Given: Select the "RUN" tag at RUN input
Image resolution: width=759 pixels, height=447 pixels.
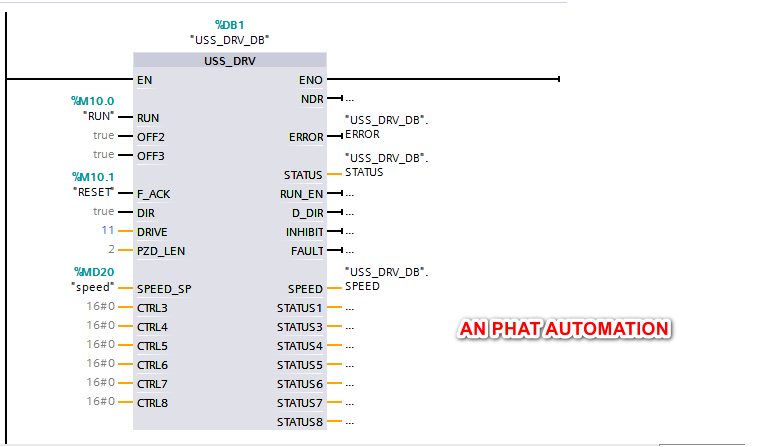Looking at the screenshot, I should click(101, 116).
